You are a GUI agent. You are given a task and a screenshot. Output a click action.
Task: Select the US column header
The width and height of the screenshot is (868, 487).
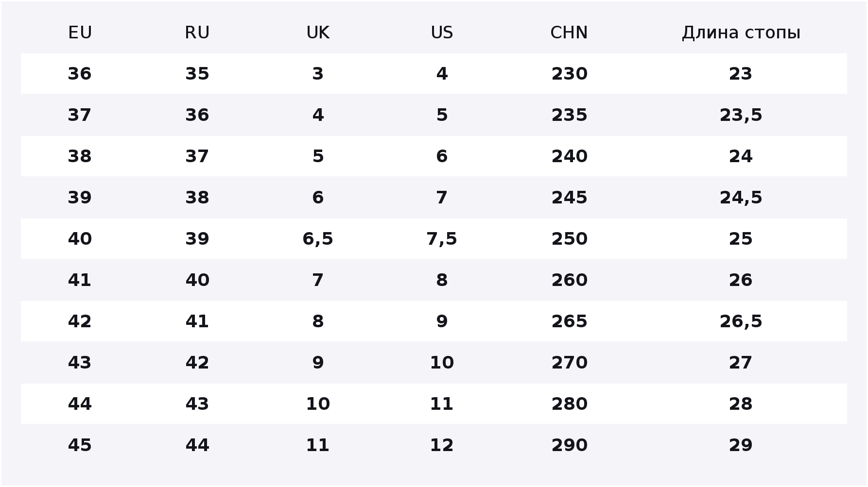point(442,33)
